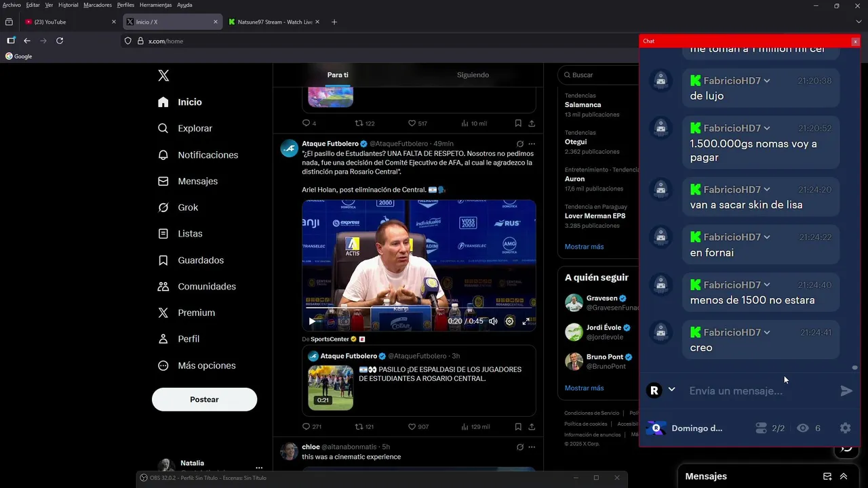Switch to Natsune97 Stream tab
The image size is (868, 488).
274,22
